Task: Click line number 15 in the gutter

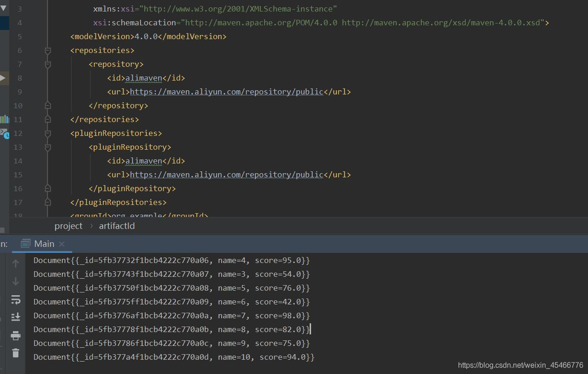Action: point(18,175)
